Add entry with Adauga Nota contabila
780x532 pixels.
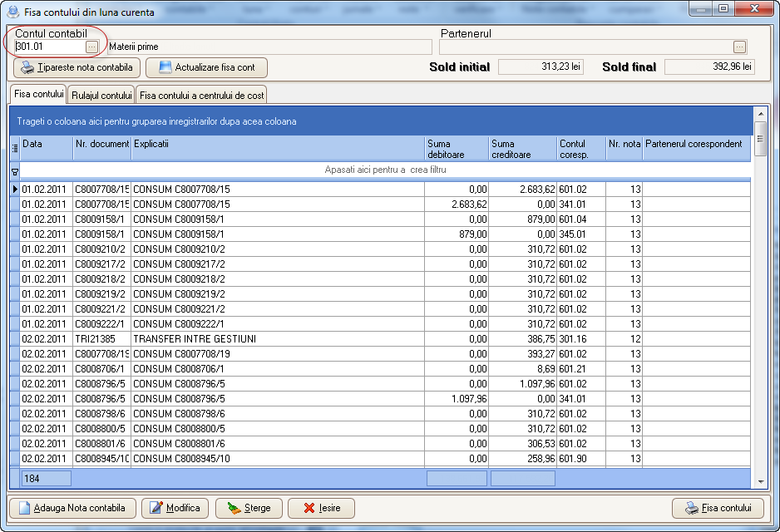coord(72,508)
